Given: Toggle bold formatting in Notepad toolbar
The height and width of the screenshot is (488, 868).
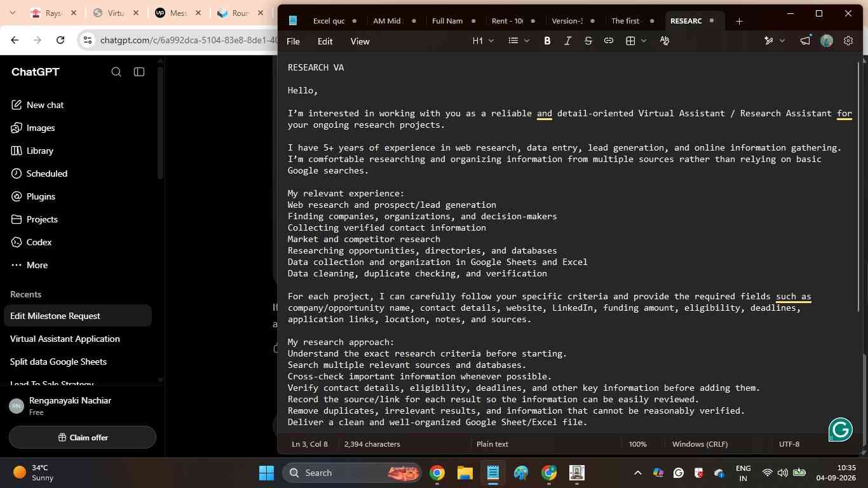Looking at the screenshot, I should pos(547,41).
